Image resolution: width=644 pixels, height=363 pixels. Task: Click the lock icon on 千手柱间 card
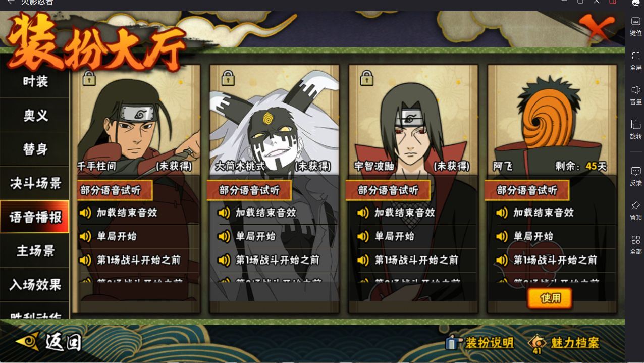click(89, 78)
